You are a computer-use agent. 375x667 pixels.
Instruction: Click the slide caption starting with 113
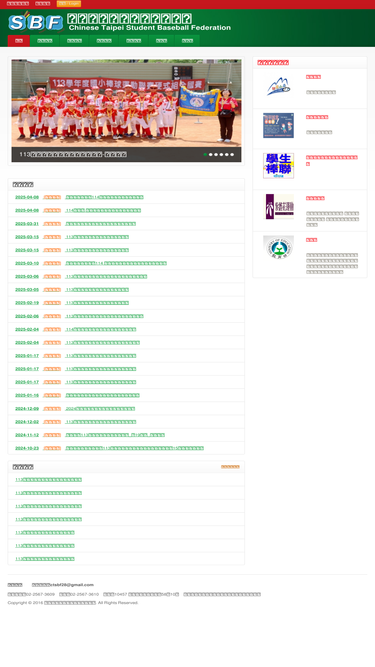coord(73,154)
